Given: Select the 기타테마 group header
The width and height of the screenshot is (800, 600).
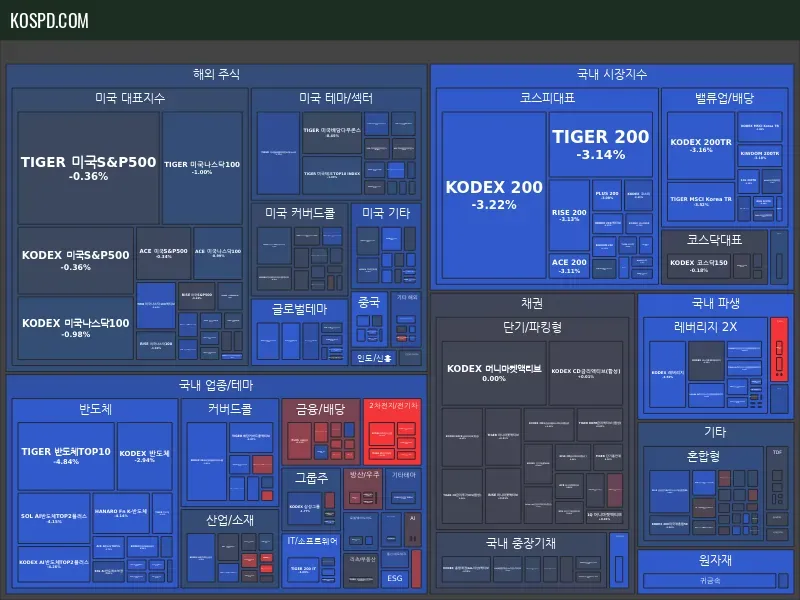Looking at the screenshot, I should tap(404, 475).
